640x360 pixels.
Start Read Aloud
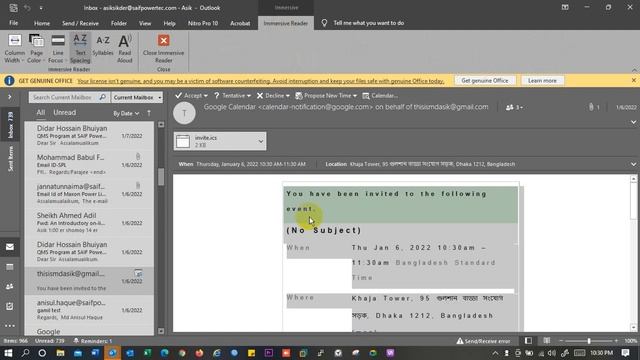coord(124,49)
